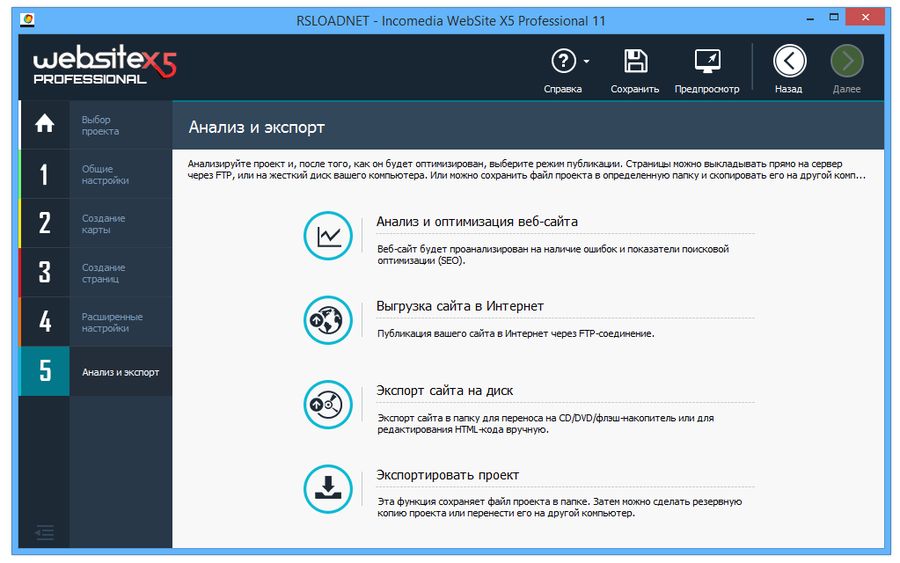900x563 pixels.
Task: Click the WebSite X5 Professional logo
Action: point(104,65)
